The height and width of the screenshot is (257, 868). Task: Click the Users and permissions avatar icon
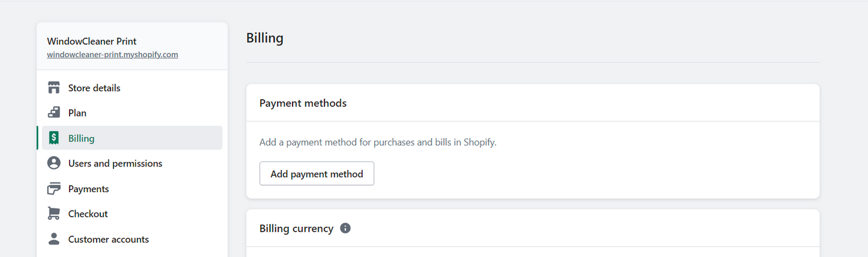coord(54,163)
